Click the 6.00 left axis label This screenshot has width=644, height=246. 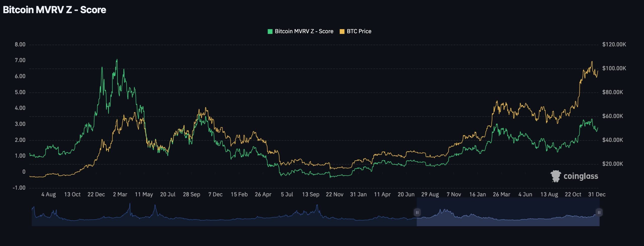(x=20, y=76)
